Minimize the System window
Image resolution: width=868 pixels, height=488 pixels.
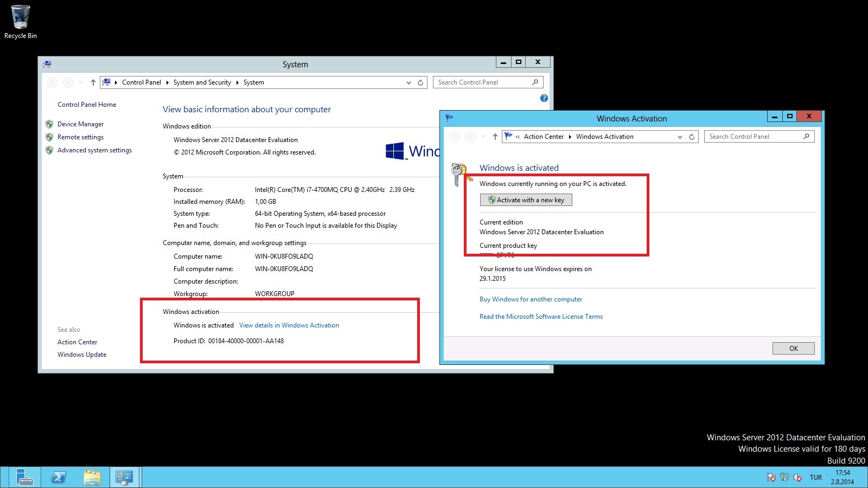(x=503, y=62)
